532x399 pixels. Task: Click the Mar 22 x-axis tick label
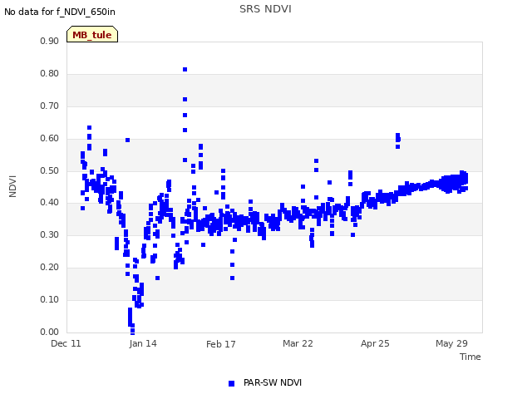tap(298, 343)
